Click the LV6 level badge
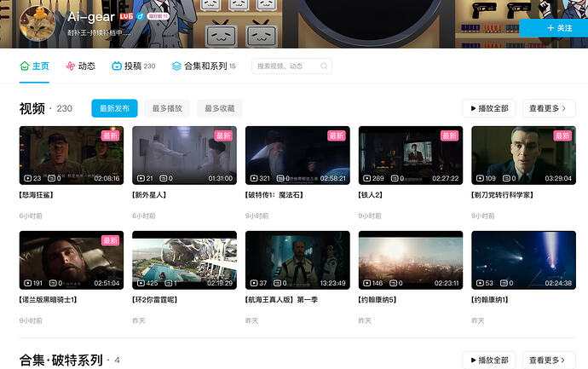Viewport: 588px width, 369px height. 126,16
